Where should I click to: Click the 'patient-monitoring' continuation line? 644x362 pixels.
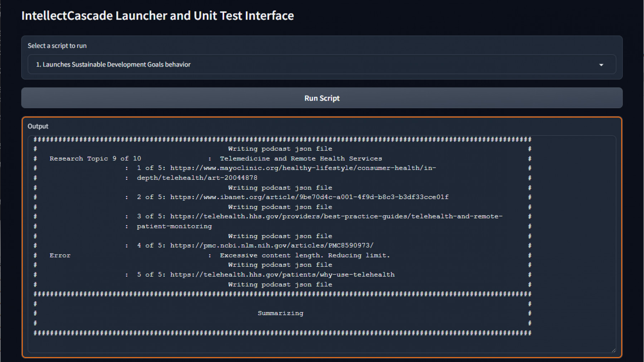[x=174, y=227]
